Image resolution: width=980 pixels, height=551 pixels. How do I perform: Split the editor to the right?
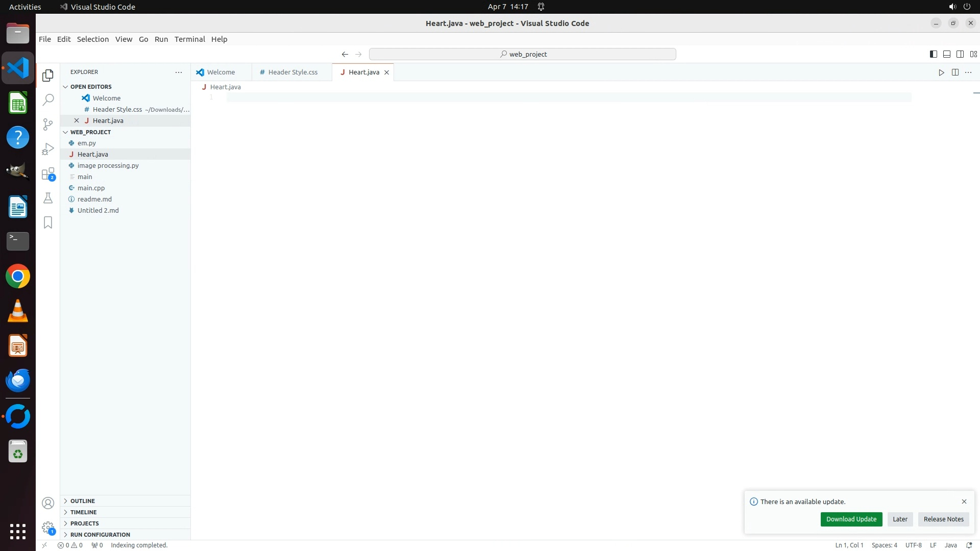coord(955,72)
